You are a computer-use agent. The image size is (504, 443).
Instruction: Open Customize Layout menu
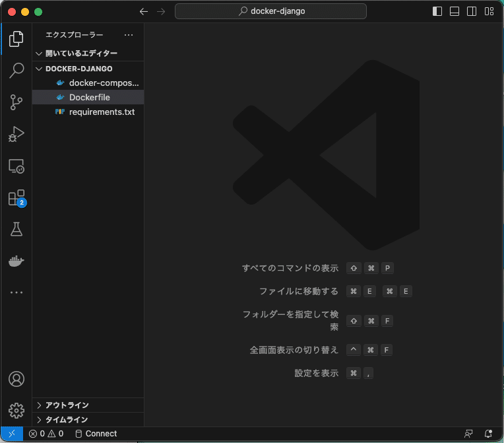(x=489, y=11)
